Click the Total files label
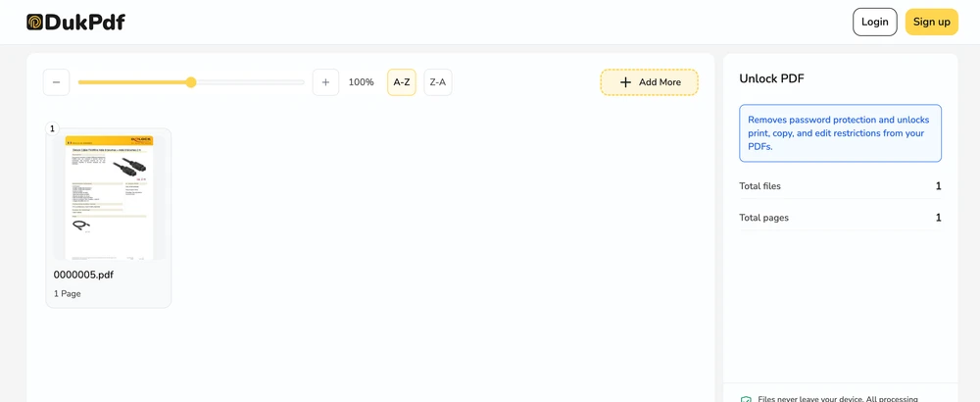Image resolution: width=980 pixels, height=402 pixels. [759, 185]
